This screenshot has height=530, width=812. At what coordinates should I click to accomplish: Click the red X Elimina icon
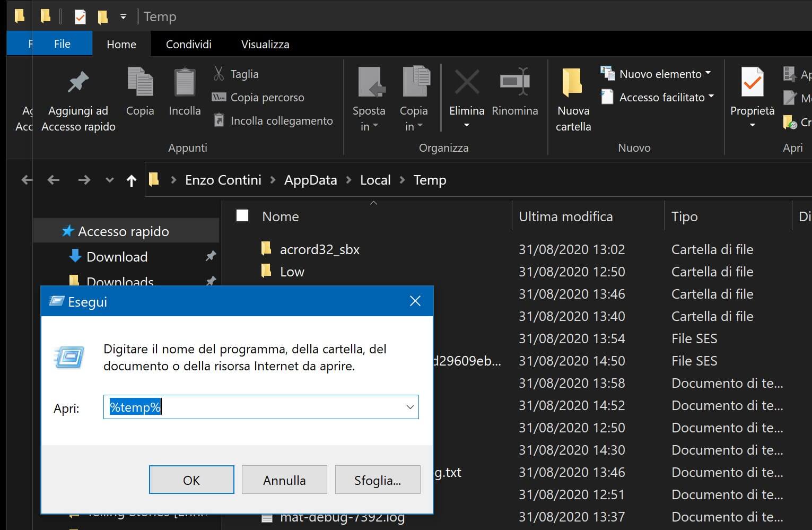pos(467,83)
